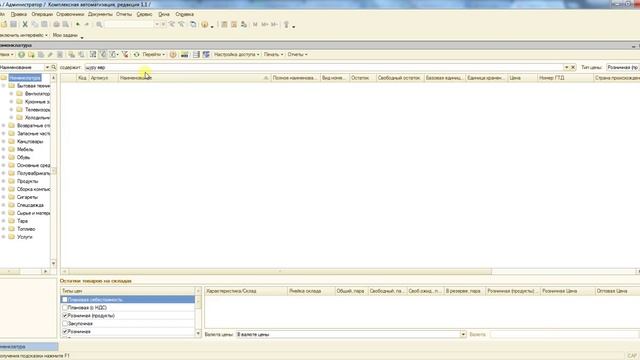
Task: Open Перейти dropdown menu
Action: pyautogui.click(x=153, y=54)
